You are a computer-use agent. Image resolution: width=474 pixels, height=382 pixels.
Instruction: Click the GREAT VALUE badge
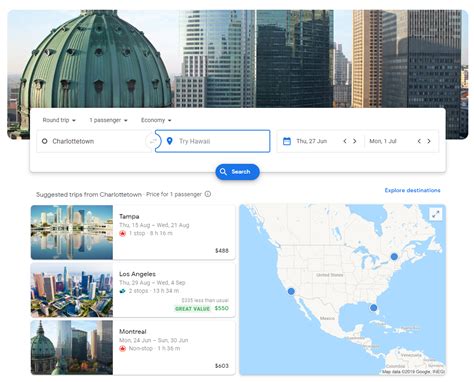[x=192, y=309]
